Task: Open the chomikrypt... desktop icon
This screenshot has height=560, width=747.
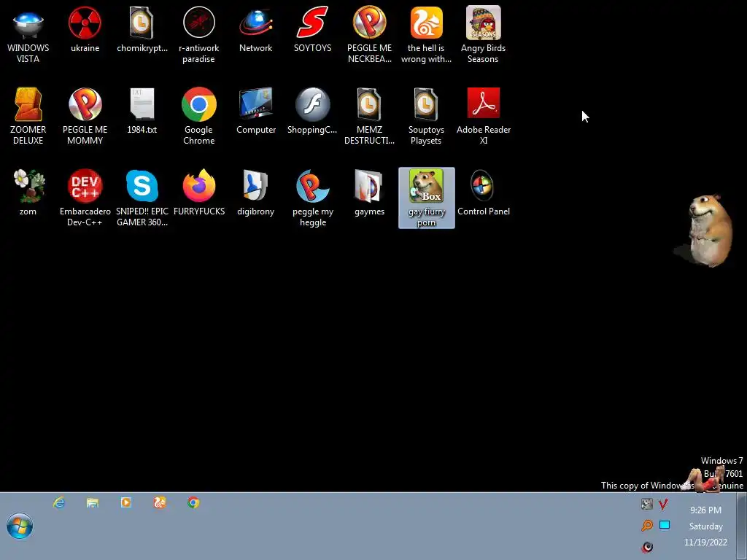Action: [x=142, y=30]
